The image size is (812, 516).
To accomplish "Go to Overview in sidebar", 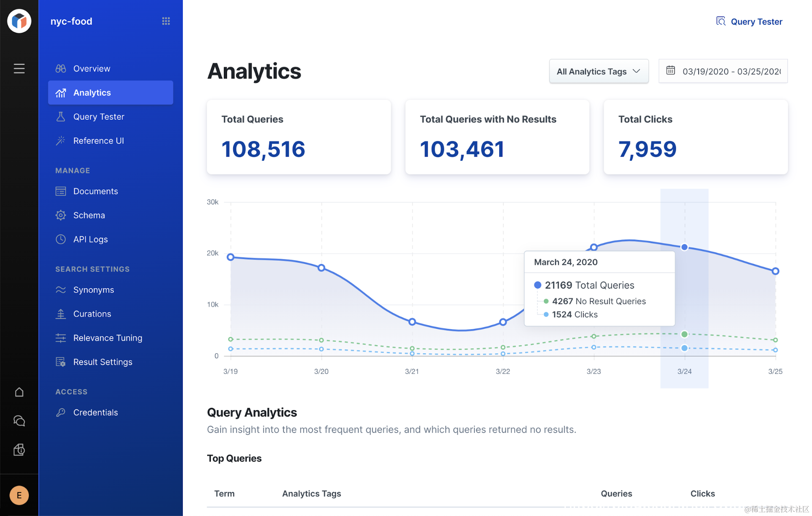I will tap(92, 69).
